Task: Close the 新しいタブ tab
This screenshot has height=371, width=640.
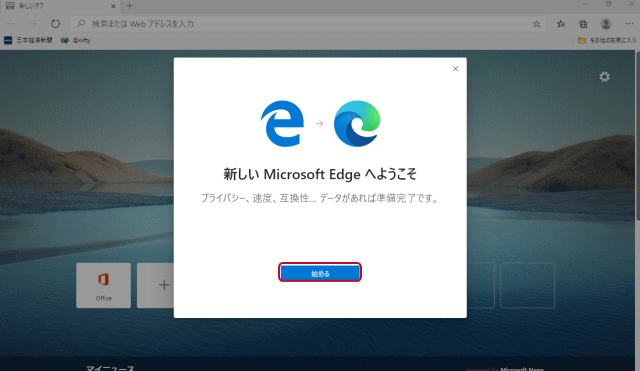Action: [x=113, y=6]
